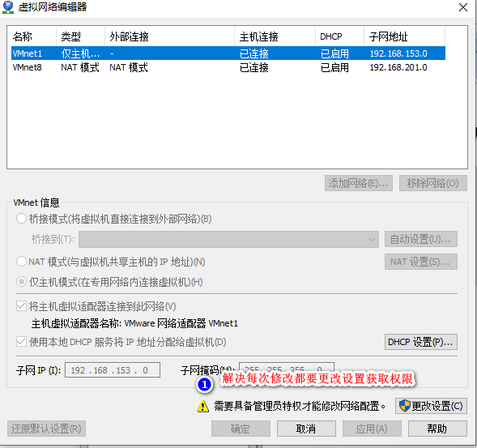Click VMnet1's 已启用 DHCP cell
The width and height of the screenshot is (477, 448).
point(334,53)
